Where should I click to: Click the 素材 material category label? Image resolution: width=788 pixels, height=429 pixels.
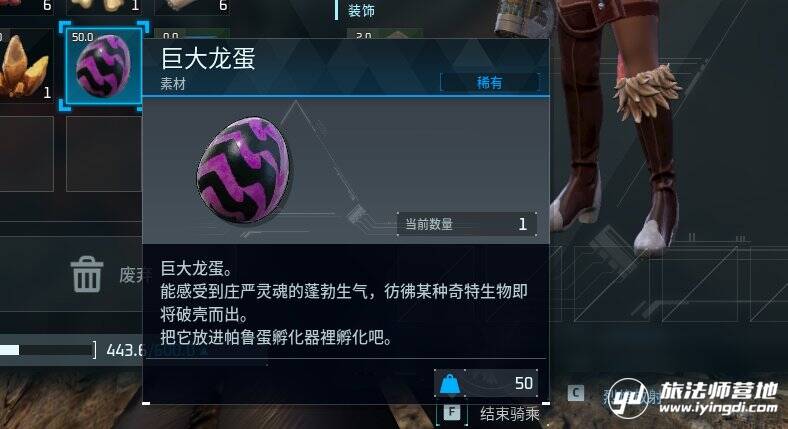coord(173,84)
